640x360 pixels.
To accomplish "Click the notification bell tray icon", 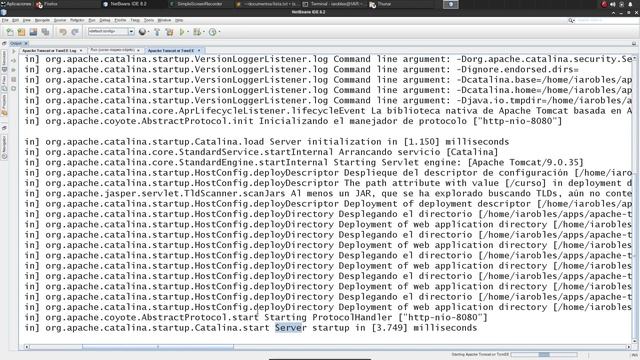I will click(630, 4).
